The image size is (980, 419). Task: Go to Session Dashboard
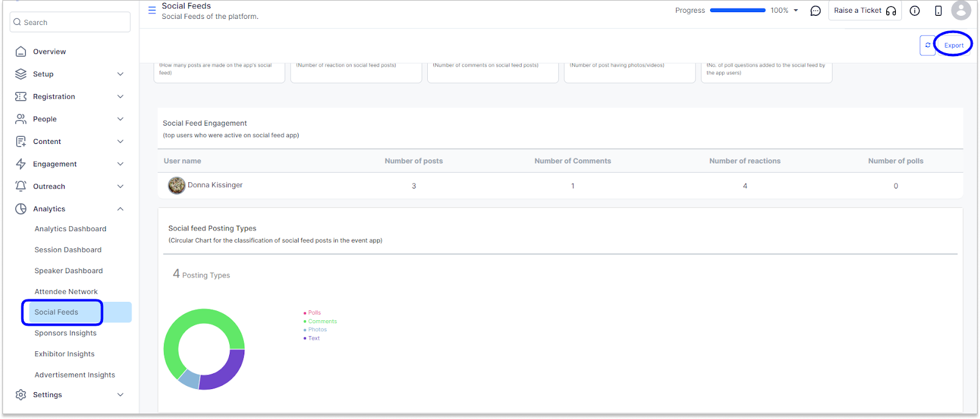68,249
